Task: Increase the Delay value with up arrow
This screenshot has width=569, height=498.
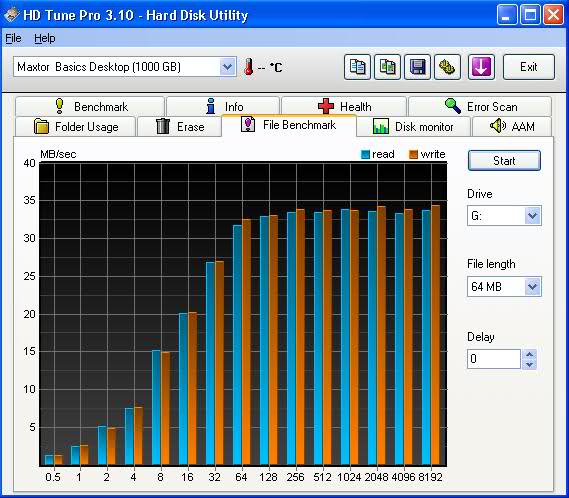Action: click(529, 354)
